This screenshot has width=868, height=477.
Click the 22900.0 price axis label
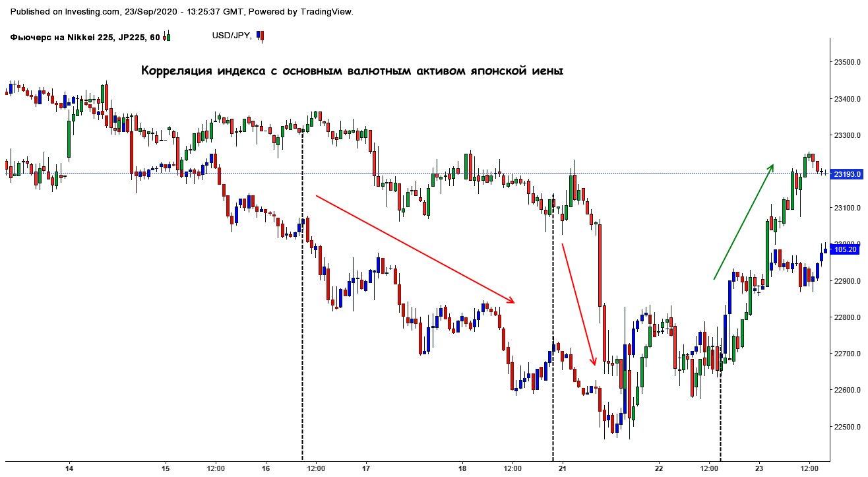(x=848, y=281)
